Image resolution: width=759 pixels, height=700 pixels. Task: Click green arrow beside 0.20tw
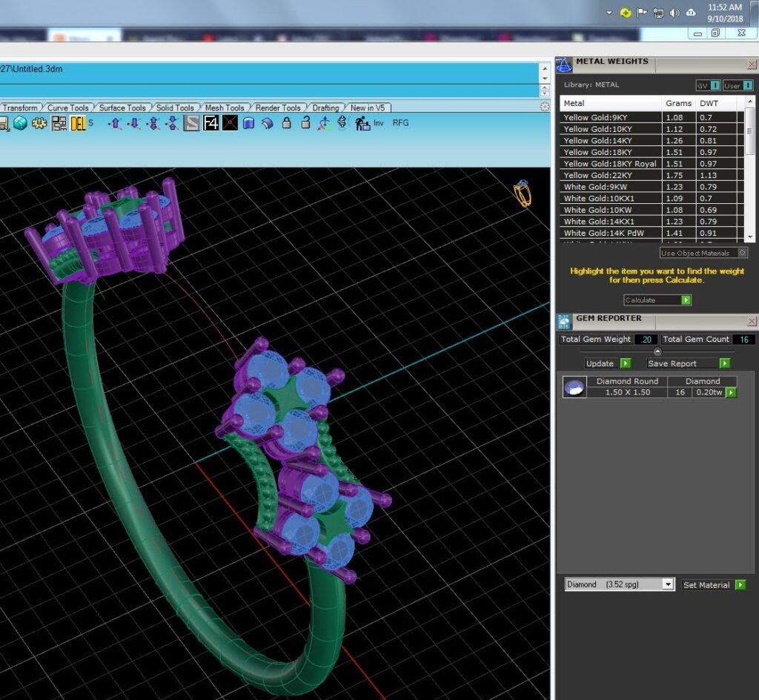[731, 392]
